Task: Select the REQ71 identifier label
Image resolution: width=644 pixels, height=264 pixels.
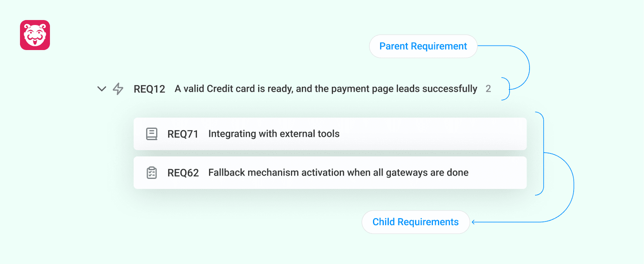Action: tap(182, 133)
